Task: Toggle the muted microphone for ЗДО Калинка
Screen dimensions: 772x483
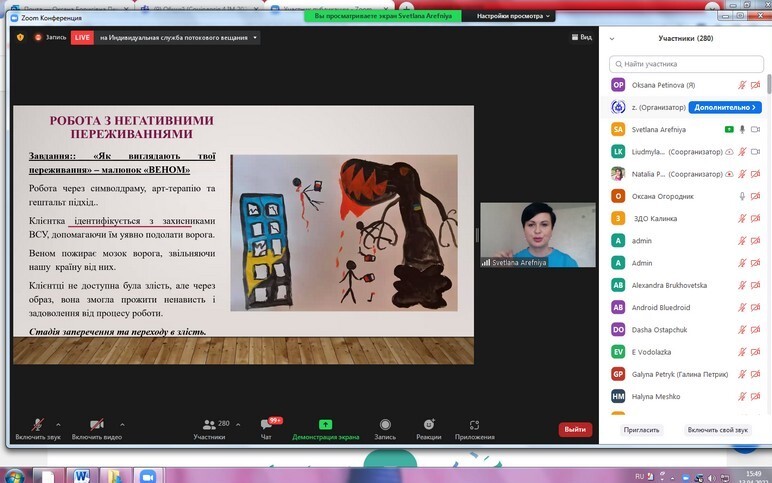Action: (x=742, y=218)
